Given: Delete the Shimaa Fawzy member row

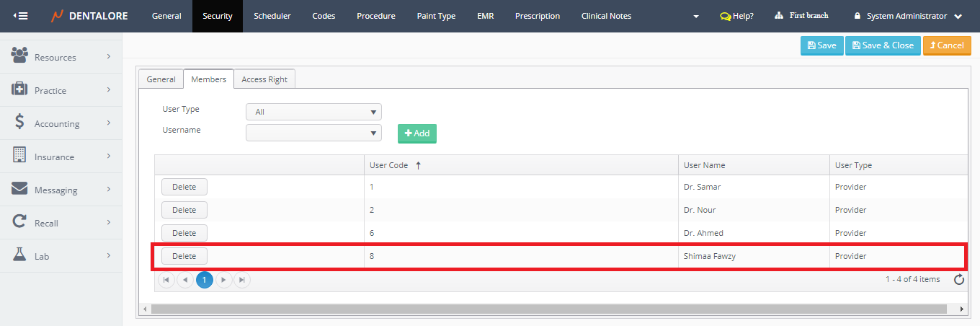Looking at the screenshot, I should tap(184, 256).
